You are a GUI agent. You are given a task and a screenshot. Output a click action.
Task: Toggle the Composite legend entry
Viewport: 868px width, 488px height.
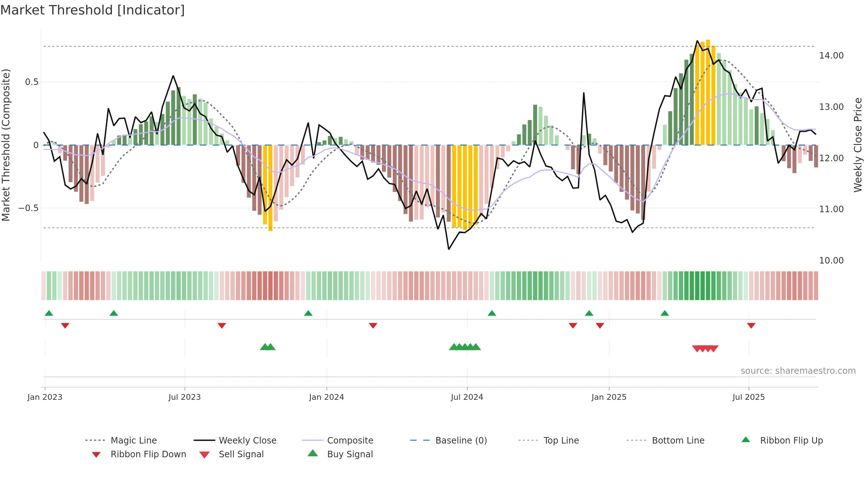tap(337, 440)
